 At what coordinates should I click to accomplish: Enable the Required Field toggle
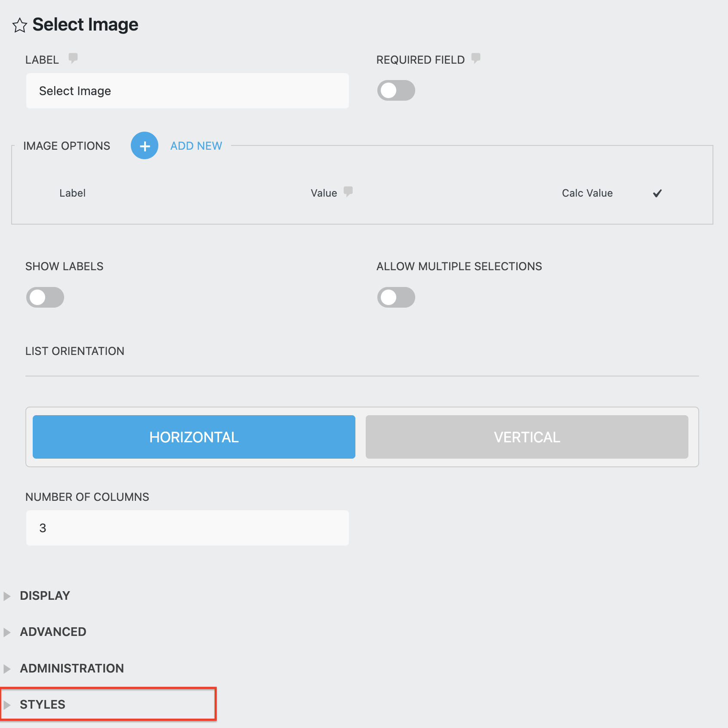[396, 90]
